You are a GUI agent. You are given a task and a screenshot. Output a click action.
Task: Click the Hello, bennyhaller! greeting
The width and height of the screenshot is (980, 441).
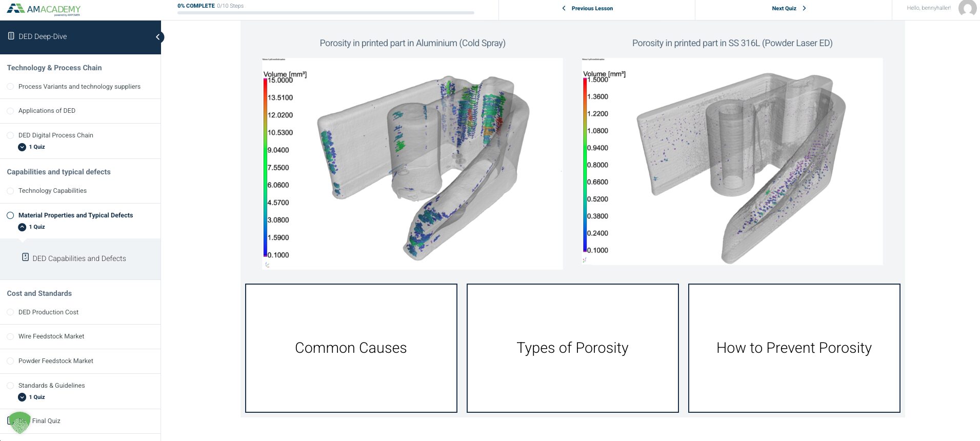point(929,8)
